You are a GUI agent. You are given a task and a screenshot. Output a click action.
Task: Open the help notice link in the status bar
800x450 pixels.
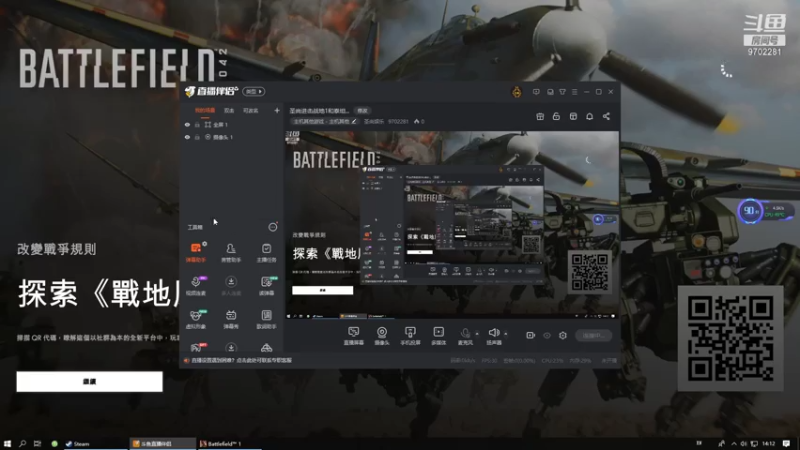click(241, 360)
